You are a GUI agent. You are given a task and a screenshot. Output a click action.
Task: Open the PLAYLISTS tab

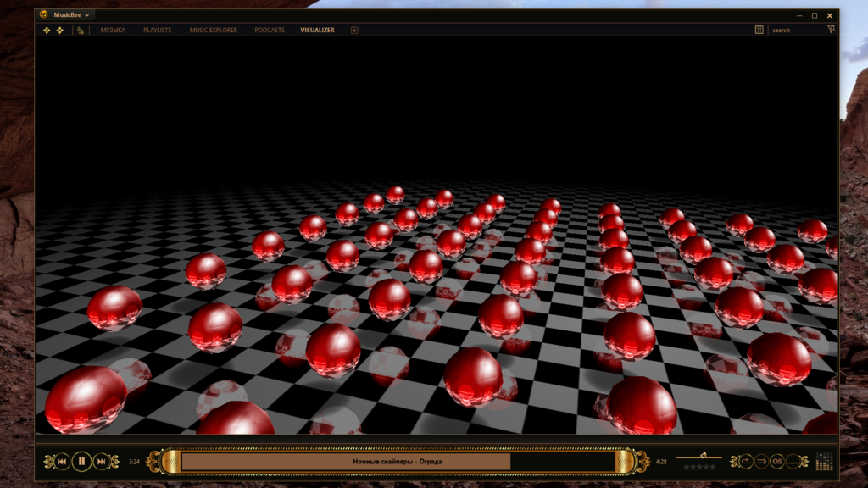(157, 30)
